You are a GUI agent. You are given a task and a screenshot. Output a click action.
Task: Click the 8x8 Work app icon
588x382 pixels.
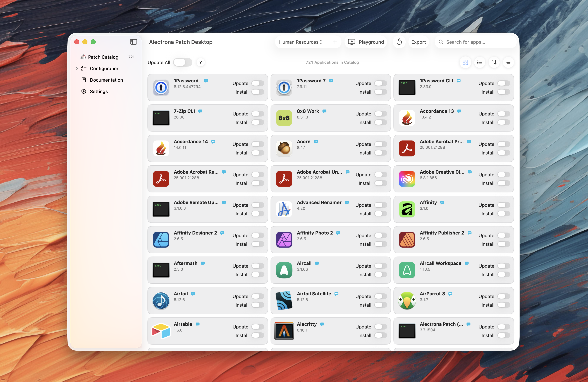point(284,118)
